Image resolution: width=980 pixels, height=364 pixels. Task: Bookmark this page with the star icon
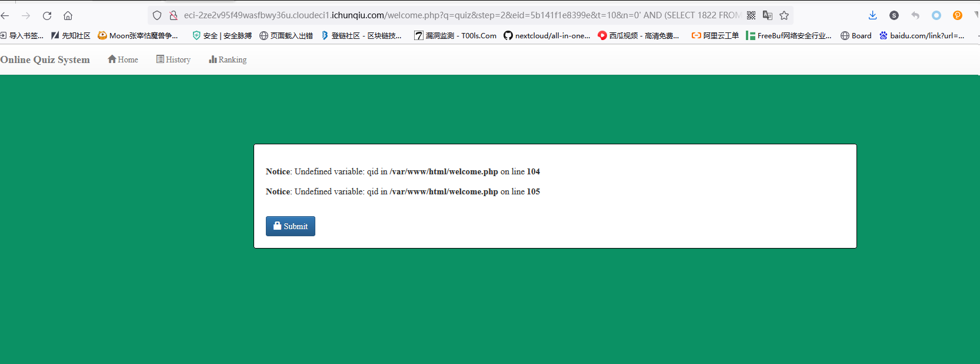[x=784, y=15]
